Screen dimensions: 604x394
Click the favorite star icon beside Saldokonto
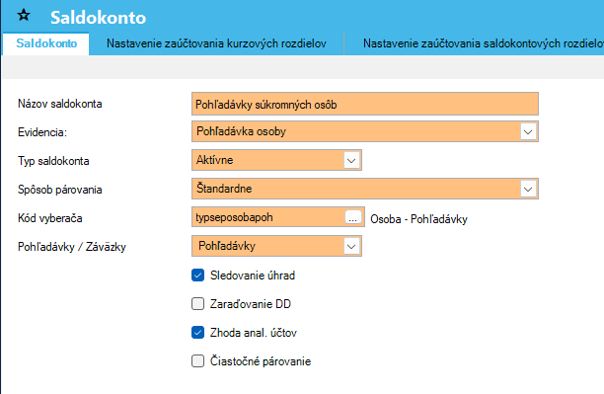pyautogui.click(x=24, y=15)
